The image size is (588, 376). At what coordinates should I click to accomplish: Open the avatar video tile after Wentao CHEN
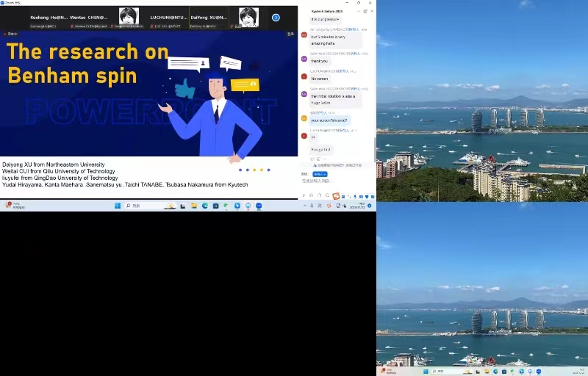[129, 17]
